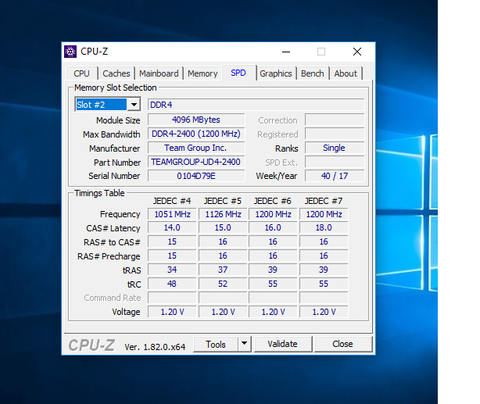
Task: Click the Module Size label
Action: click(x=118, y=120)
